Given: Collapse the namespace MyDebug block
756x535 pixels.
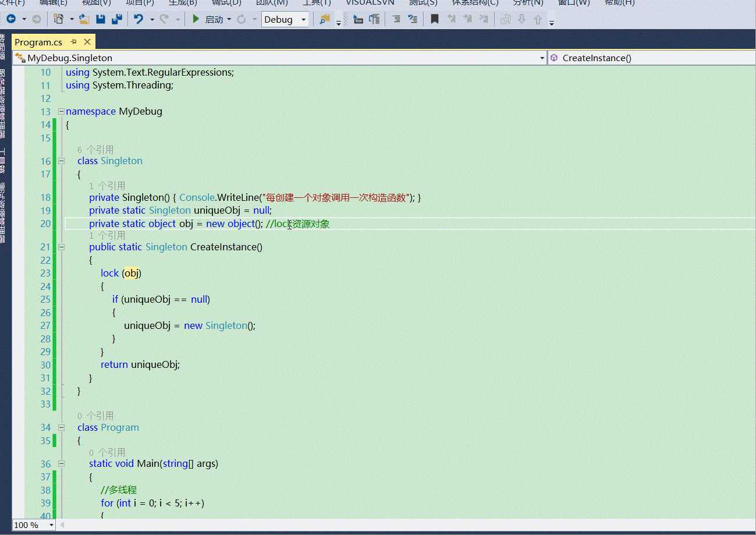Looking at the screenshot, I should pos(61,111).
